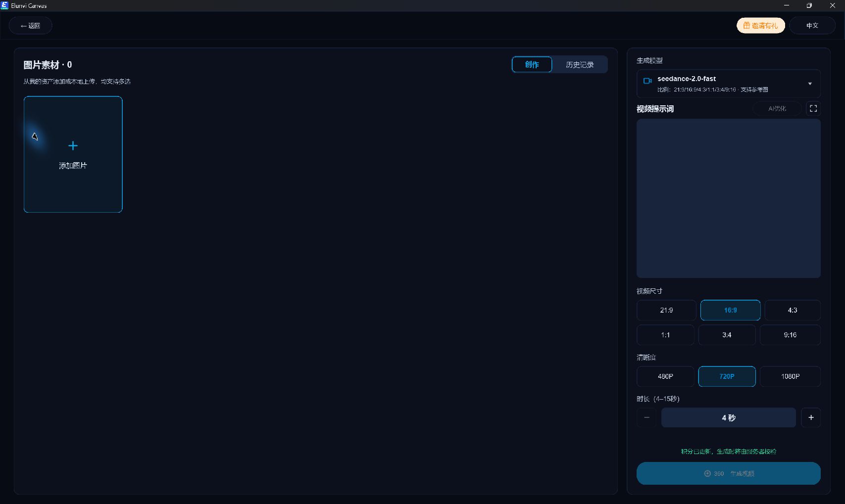Select 3:4 video size
The width and height of the screenshot is (845, 504).
click(x=727, y=335)
